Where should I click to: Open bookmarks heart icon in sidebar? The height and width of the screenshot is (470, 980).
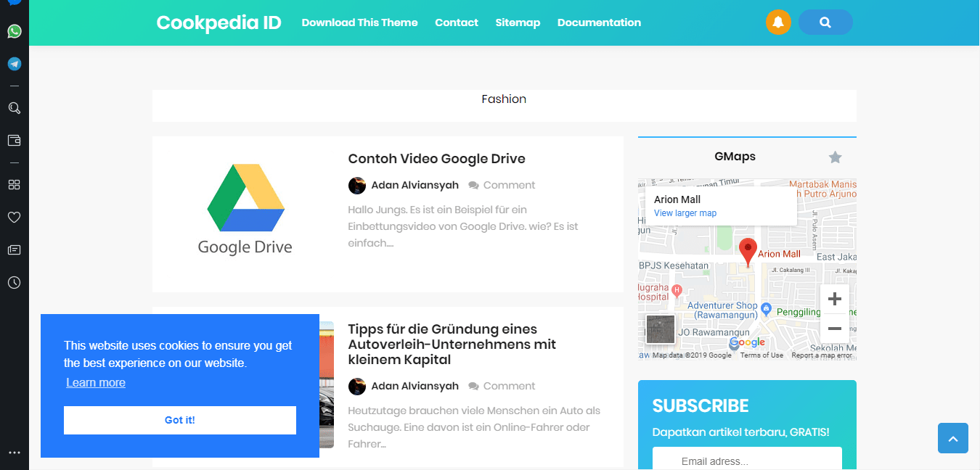coord(15,217)
